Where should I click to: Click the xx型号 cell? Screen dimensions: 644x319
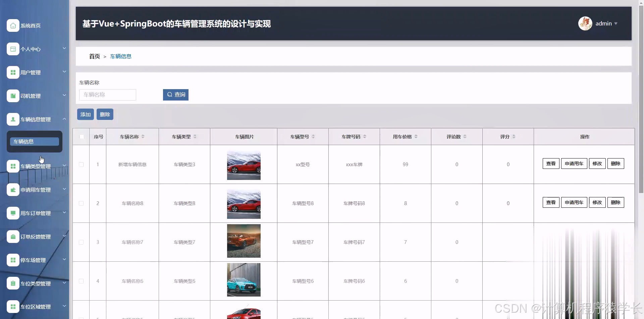coord(303,165)
